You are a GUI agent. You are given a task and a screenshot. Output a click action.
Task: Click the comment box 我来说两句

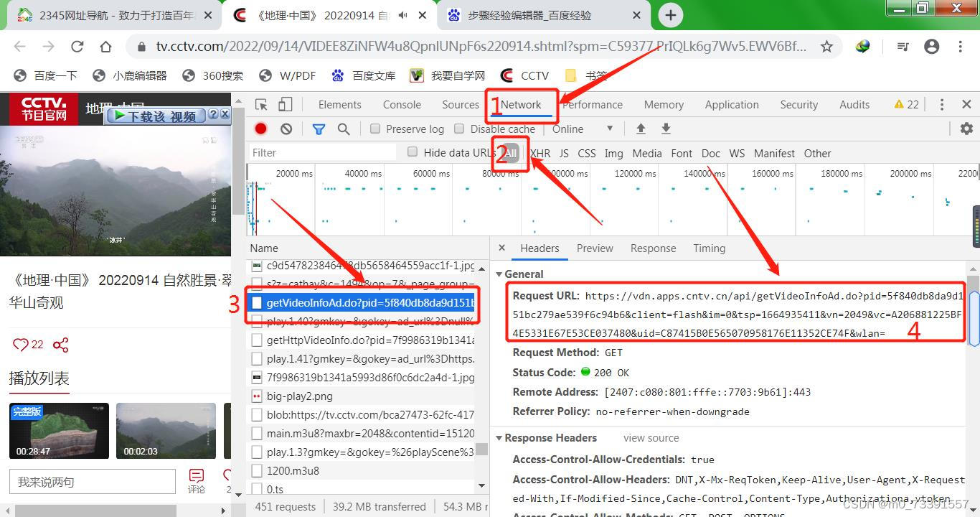[x=92, y=482]
